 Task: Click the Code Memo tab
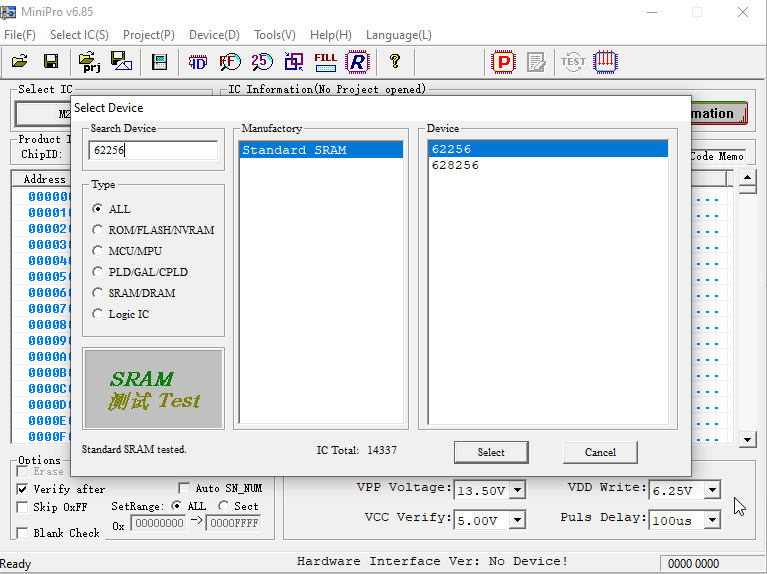[718, 156]
